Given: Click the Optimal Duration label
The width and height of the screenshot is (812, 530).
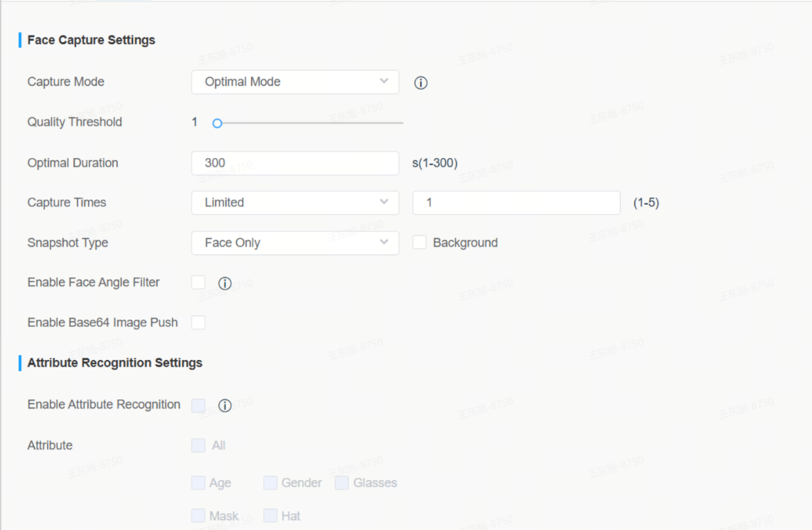Looking at the screenshot, I should pos(73,163).
